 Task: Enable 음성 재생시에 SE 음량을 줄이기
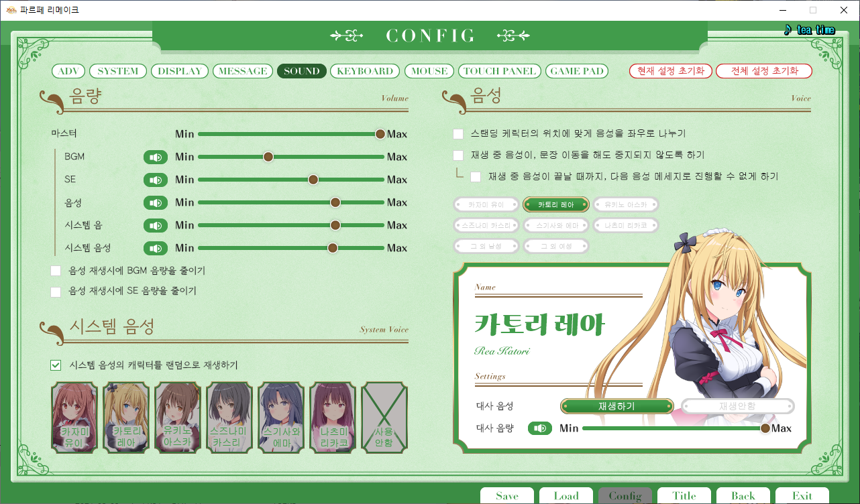click(x=56, y=292)
